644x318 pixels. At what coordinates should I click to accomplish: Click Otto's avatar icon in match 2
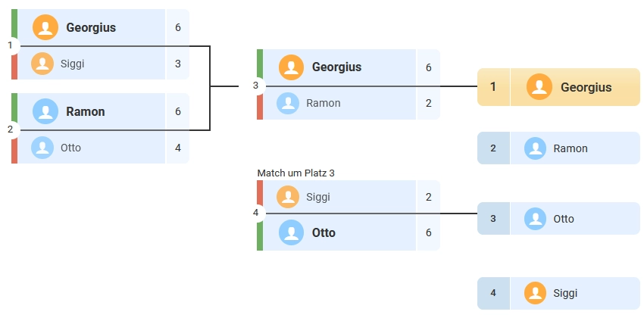click(42, 148)
